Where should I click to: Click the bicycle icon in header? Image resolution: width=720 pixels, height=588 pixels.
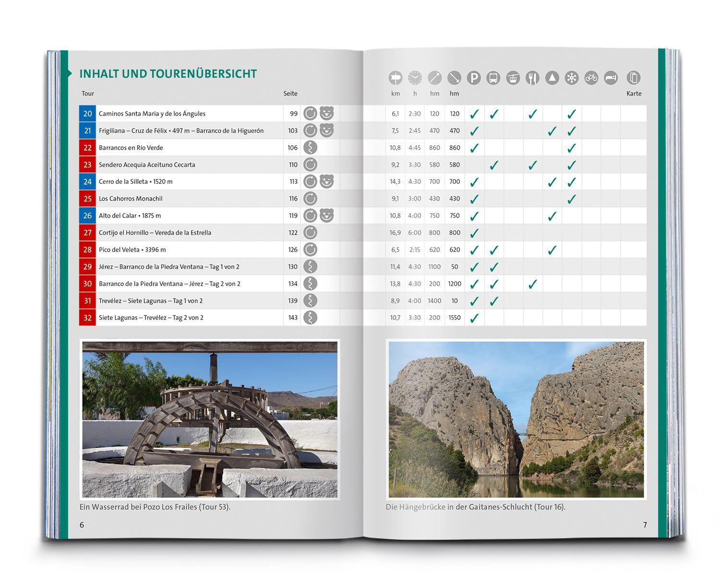pos(591,78)
